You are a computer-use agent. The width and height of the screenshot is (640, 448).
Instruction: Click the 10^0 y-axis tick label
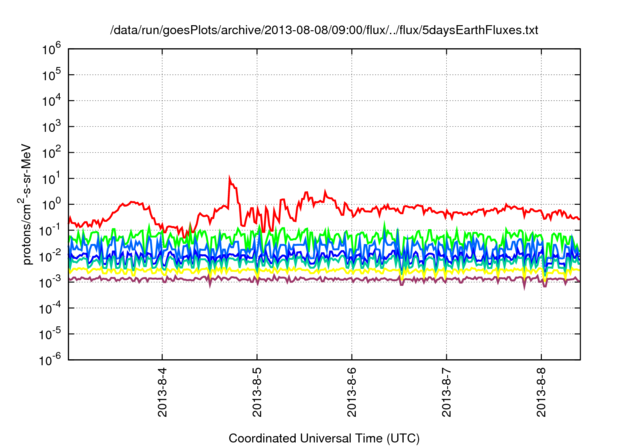coord(51,205)
